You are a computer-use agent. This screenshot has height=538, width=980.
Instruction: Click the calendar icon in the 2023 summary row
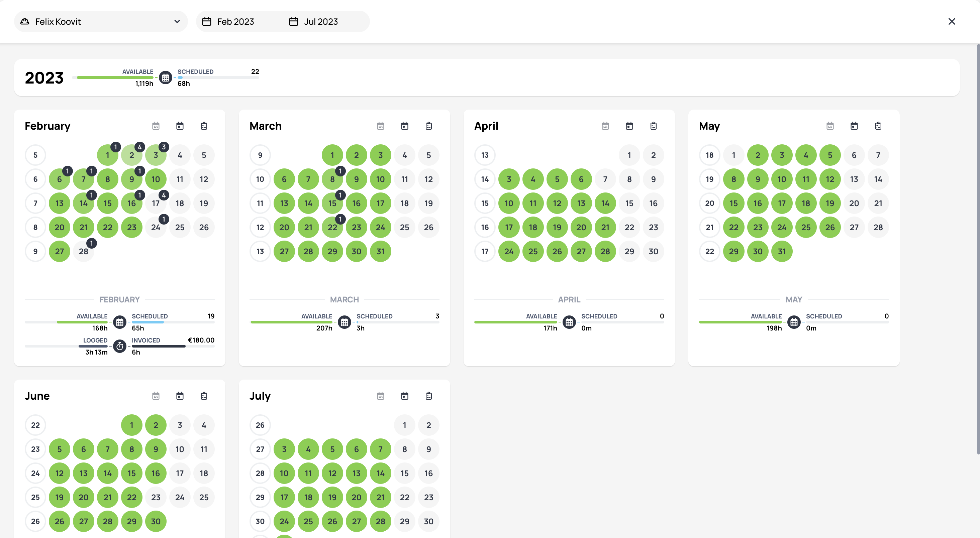166,78
